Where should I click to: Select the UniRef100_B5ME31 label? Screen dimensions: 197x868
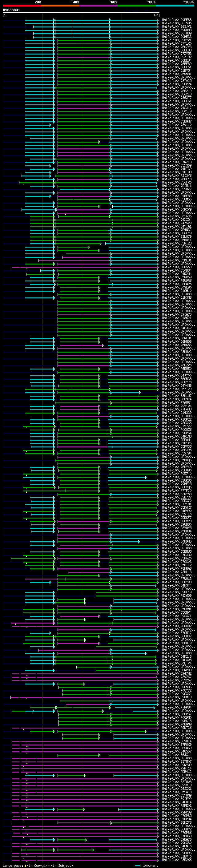(177, 260)
